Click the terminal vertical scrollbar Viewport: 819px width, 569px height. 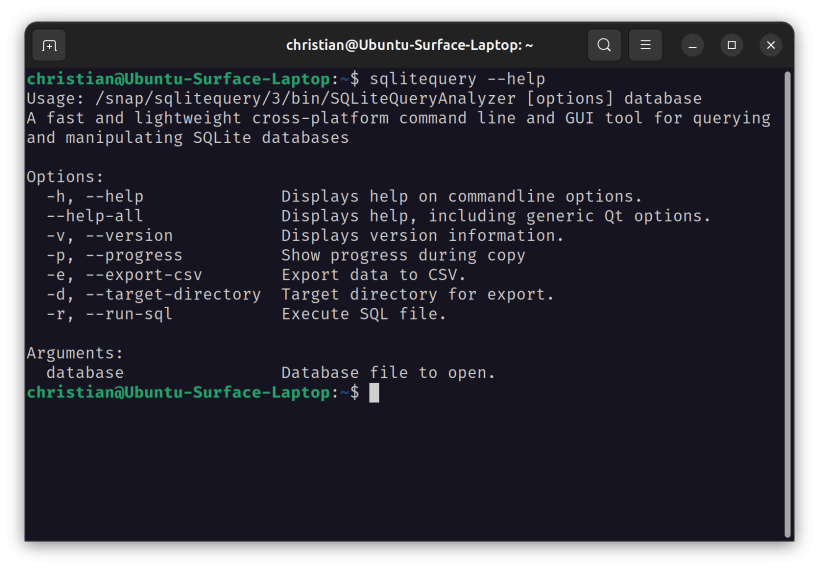pyautogui.click(x=788, y=305)
